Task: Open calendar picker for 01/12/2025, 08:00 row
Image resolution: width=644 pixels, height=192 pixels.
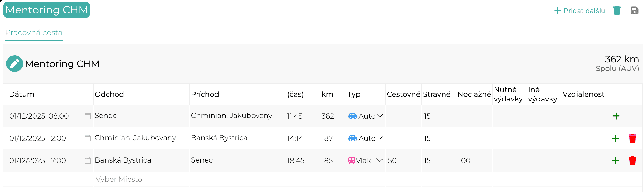Action: tap(88, 116)
